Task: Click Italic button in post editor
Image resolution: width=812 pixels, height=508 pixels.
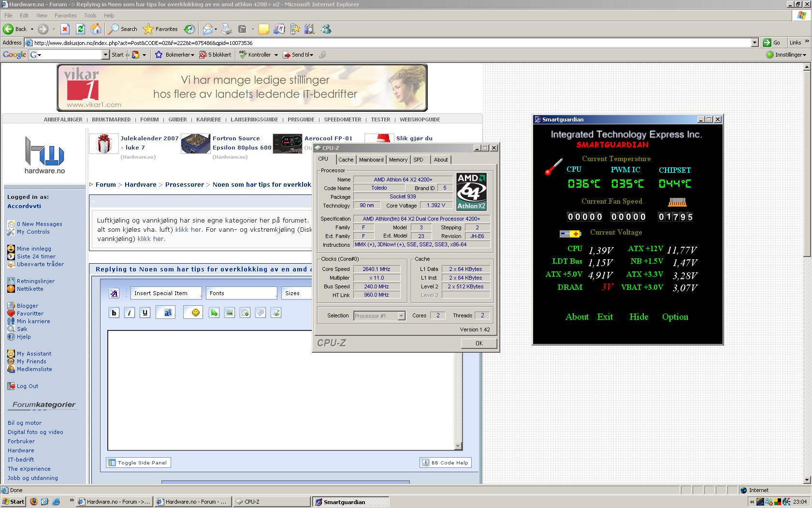Action: [x=130, y=313]
